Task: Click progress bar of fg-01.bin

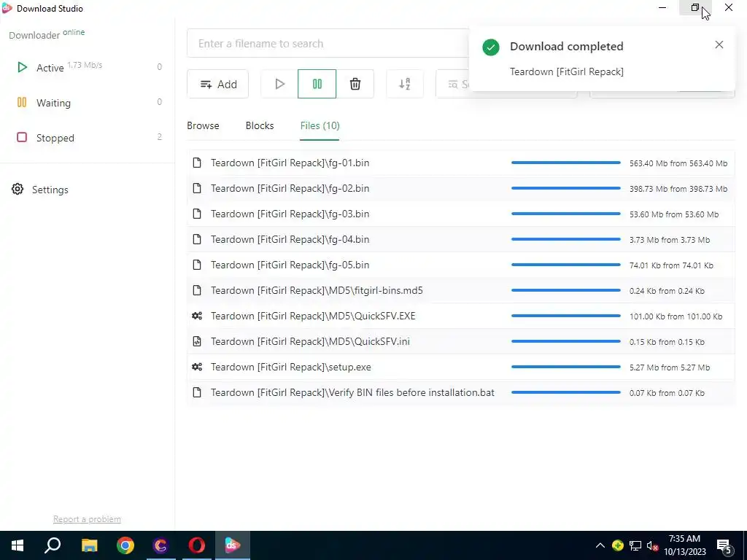Action: 566,163
